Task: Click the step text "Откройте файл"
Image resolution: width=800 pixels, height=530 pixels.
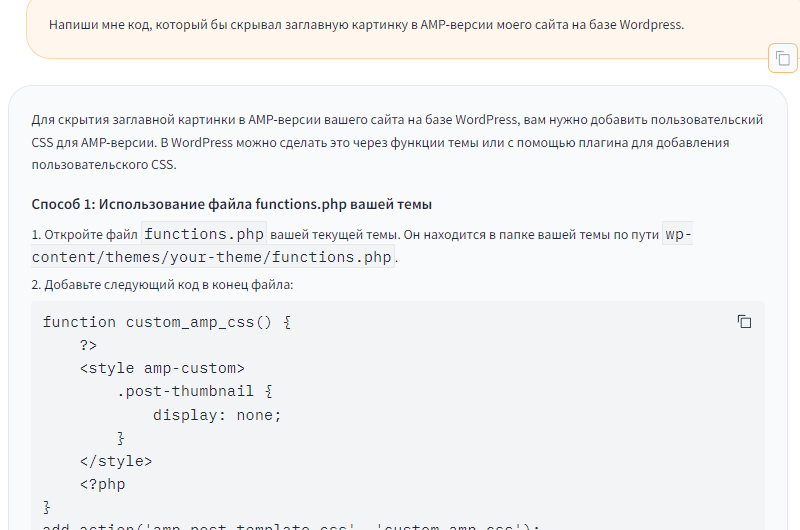Action: [x=88, y=235]
